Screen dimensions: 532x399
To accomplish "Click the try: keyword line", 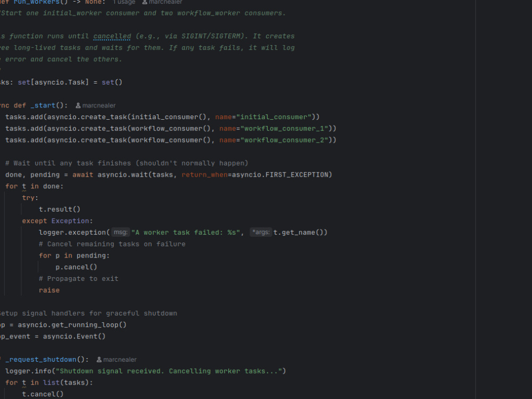I will coord(30,198).
